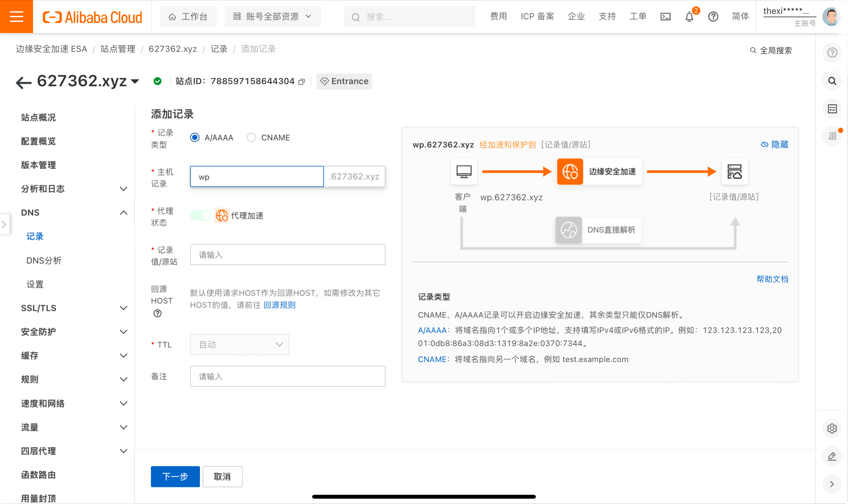The image size is (848, 504).
Task: Go to 站点管理 breadcrumb
Action: pyautogui.click(x=118, y=49)
